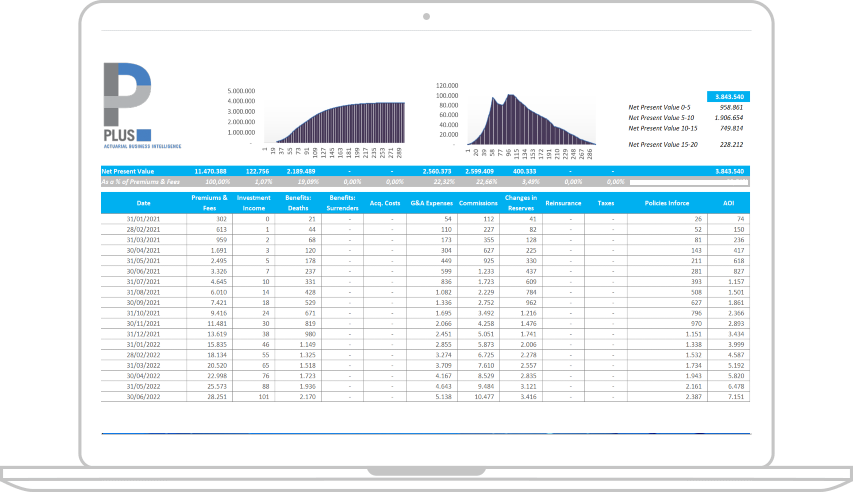Select the 'Net Present Value 5-10' label
This screenshot has width=853, height=492.
pos(661,118)
